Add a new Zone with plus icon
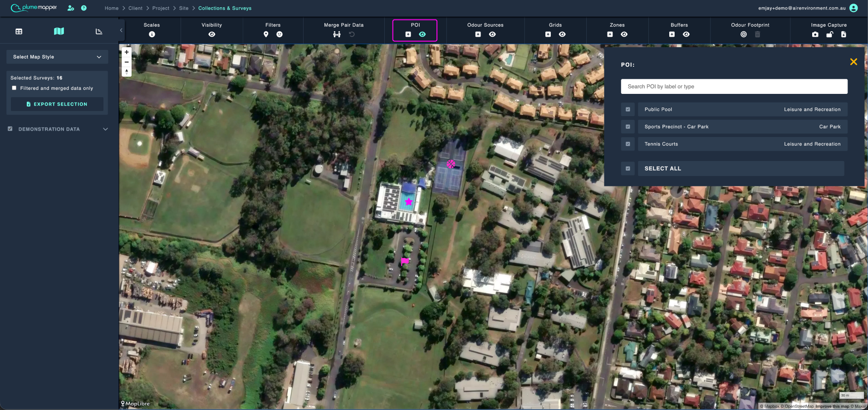This screenshot has height=410, width=868. point(610,34)
